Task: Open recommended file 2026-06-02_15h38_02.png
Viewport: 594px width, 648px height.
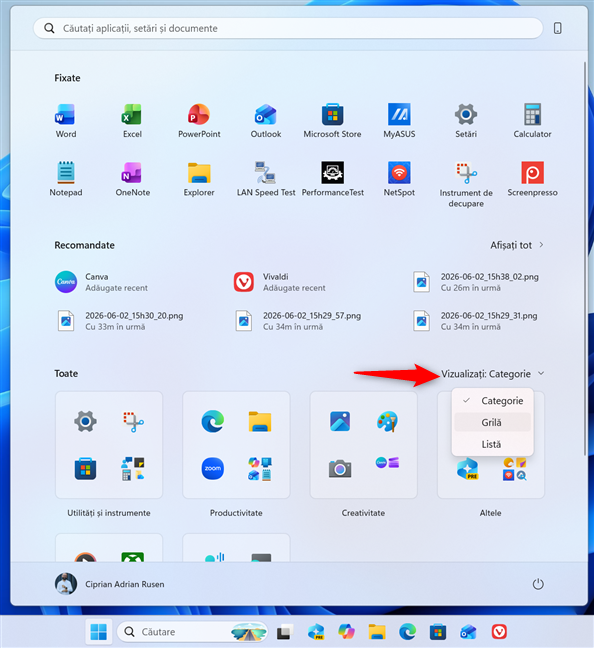Action: coord(477,282)
